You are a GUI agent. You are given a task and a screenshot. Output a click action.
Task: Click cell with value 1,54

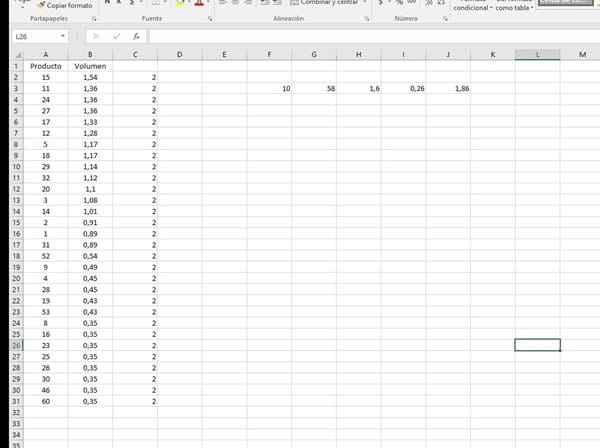(x=90, y=77)
